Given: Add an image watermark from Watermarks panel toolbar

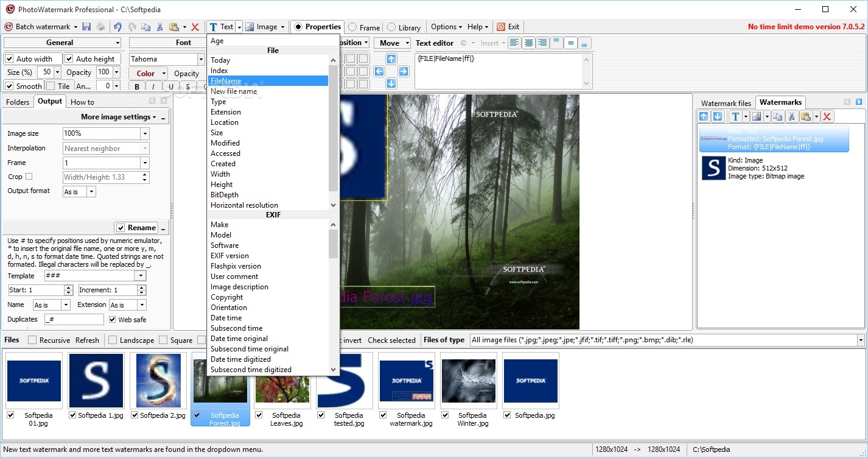Looking at the screenshot, I should (x=757, y=116).
